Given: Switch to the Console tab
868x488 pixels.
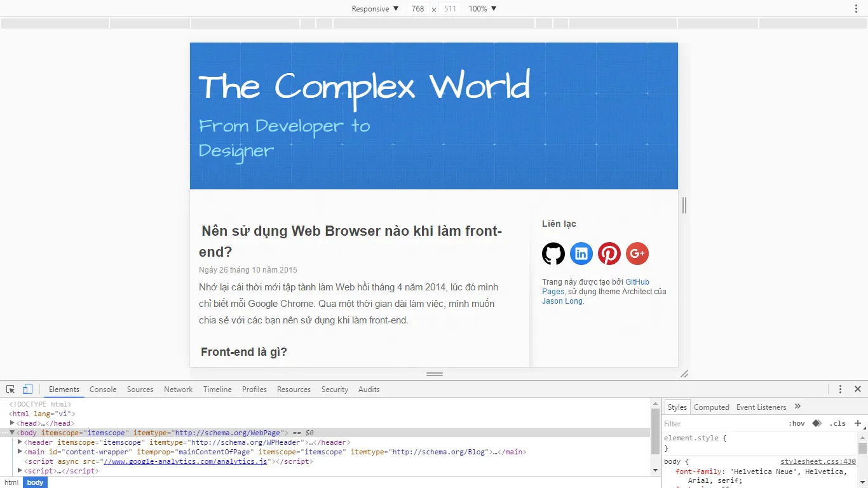Looking at the screenshot, I should pos(103,389).
